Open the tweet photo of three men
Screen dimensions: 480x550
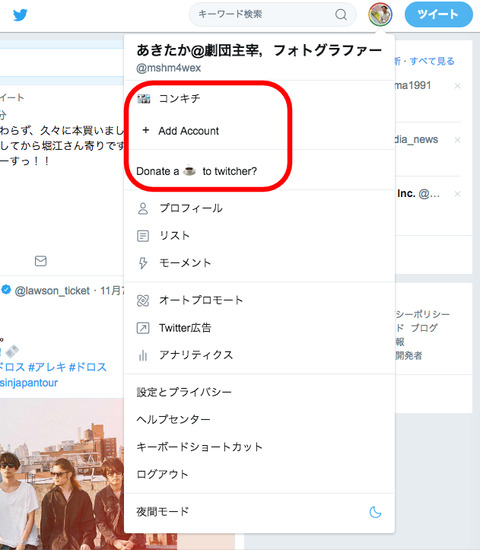coord(61,474)
